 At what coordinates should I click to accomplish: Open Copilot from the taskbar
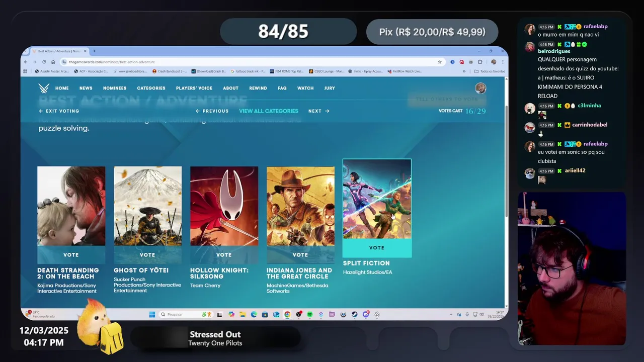tap(231, 314)
